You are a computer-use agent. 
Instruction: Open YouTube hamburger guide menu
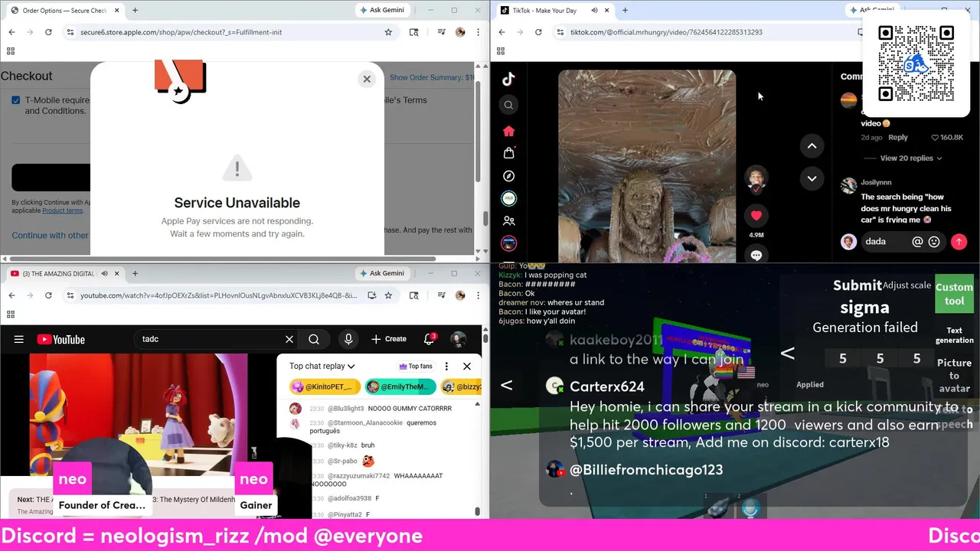[x=19, y=339]
